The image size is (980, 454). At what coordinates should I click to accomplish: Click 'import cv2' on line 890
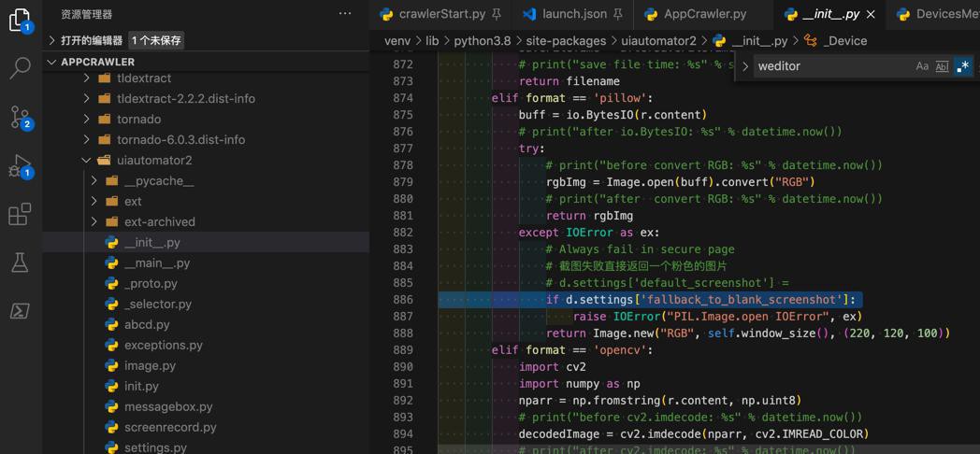553,366
